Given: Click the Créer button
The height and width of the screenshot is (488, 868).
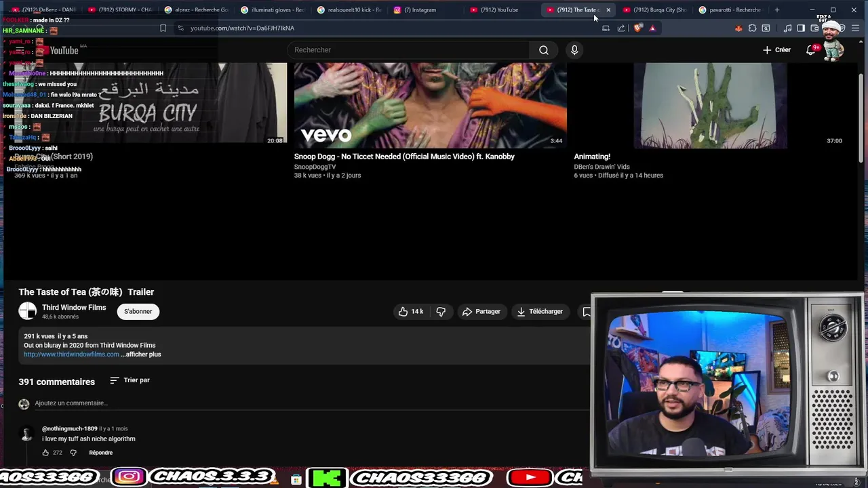Looking at the screenshot, I should [x=776, y=50].
